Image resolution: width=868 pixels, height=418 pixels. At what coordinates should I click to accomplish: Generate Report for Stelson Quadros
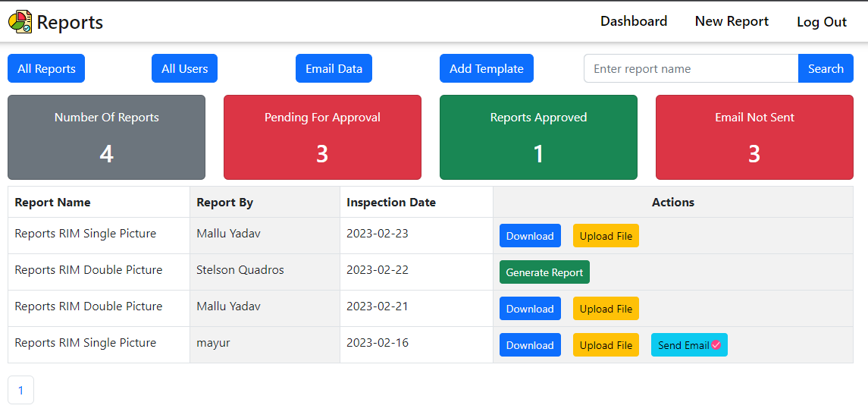point(544,272)
